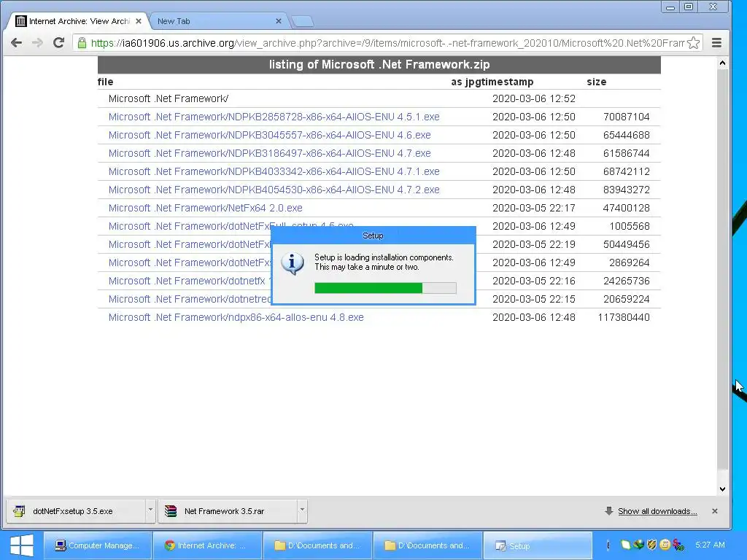Click size value 70087104
Viewport: 747px width, 560px height.
[x=627, y=117]
